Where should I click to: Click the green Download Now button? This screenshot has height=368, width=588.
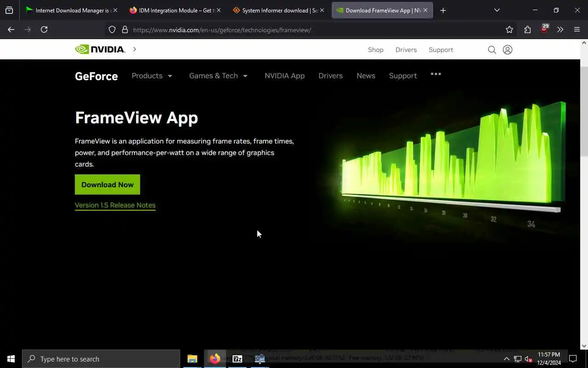tap(107, 184)
